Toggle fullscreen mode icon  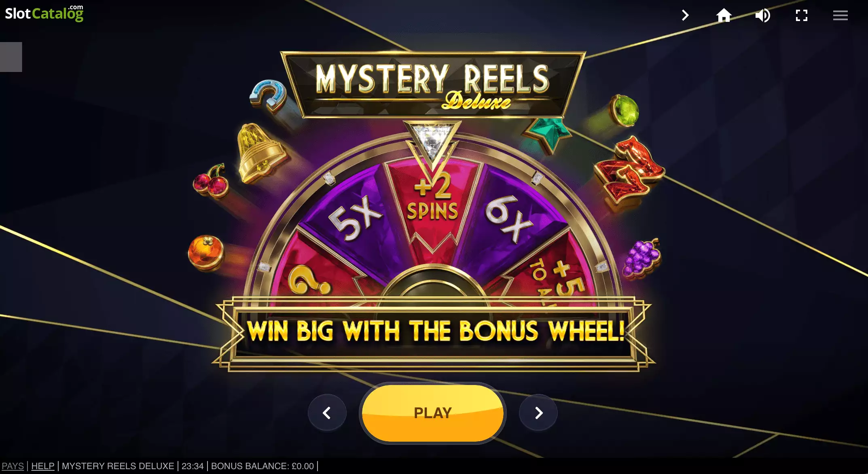[801, 15]
